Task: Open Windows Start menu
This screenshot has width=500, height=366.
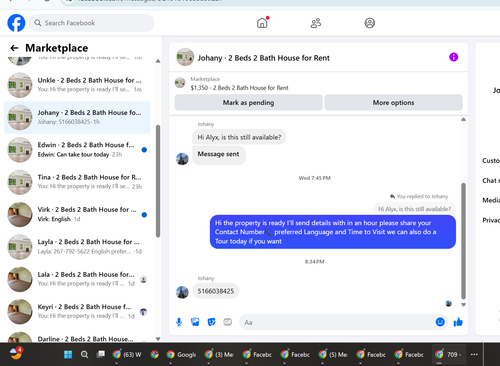Action: pyautogui.click(x=68, y=354)
